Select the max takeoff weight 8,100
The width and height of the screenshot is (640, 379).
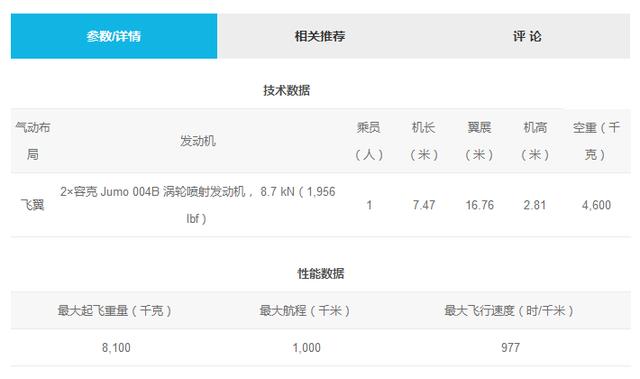point(116,348)
